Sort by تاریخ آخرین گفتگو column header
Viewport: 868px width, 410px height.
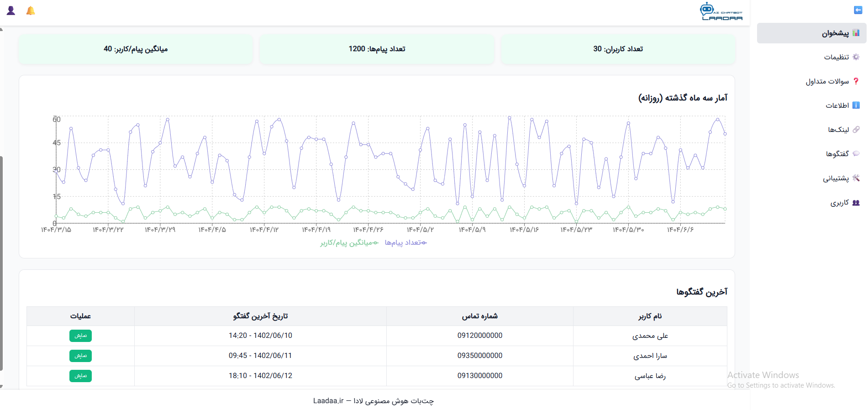pyautogui.click(x=260, y=316)
